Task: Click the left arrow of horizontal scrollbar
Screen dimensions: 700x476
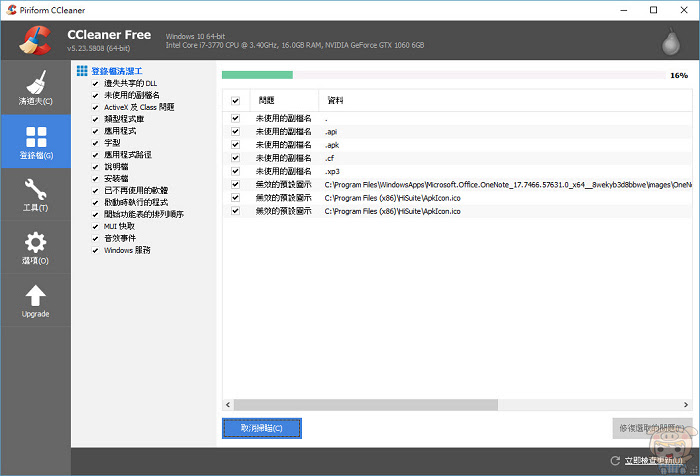Action: click(228, 405)
